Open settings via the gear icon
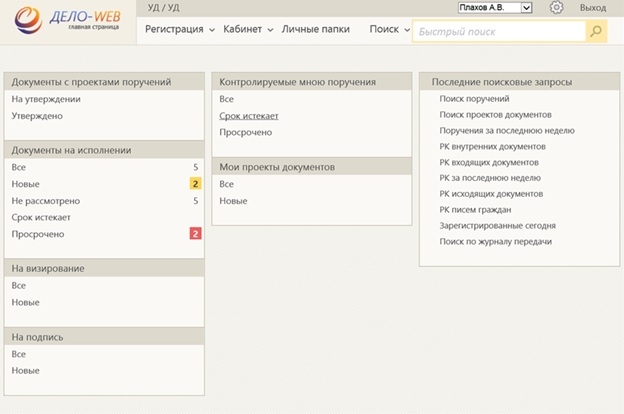The image size is (624, 414). (x=557, y=8)
